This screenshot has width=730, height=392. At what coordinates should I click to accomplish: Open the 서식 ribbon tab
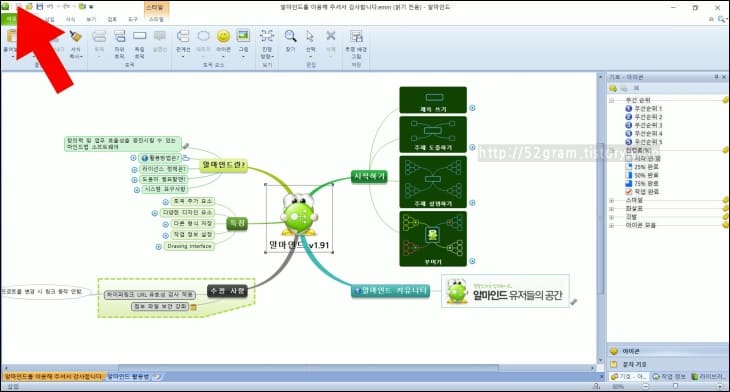[x=70, y=19]
